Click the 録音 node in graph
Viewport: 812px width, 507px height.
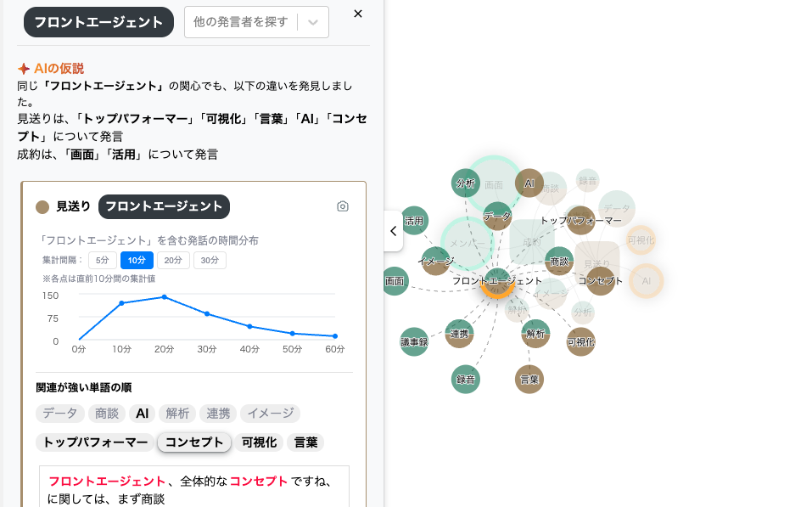466,379
